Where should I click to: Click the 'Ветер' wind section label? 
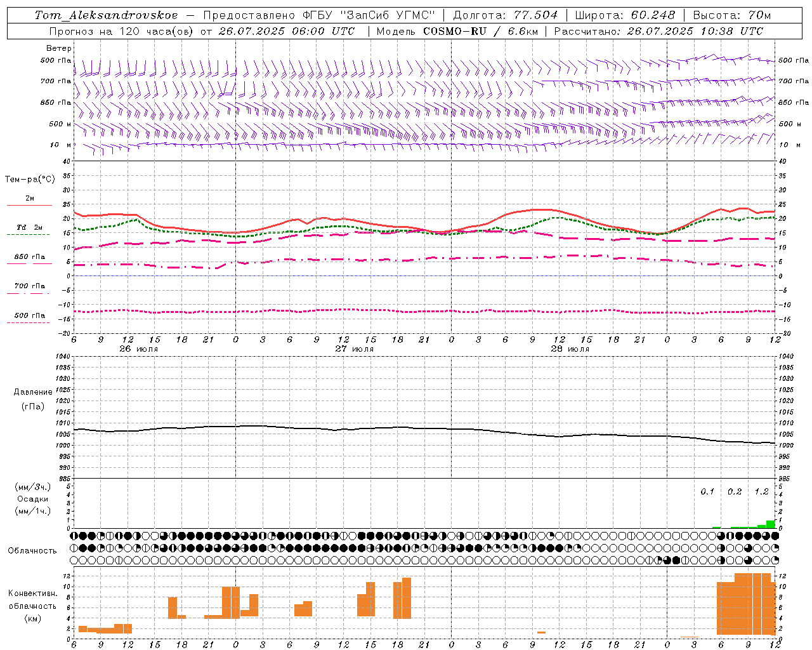click(x=59, y=48)
